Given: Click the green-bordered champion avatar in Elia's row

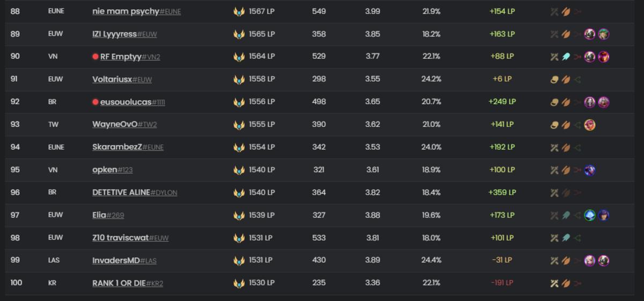Looking at the screenshot, I should pyautogui.click(x=589, y=216).
